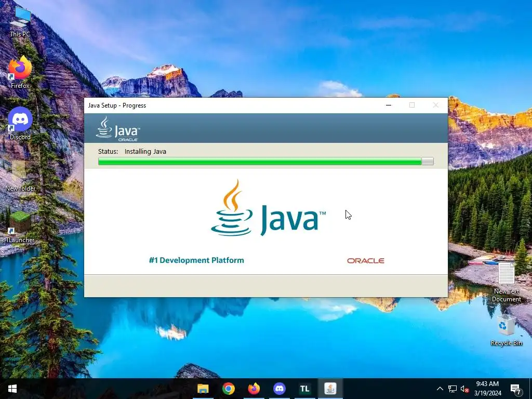Click the greyed close button of Java Setup
Screen dimensions: 532x399
[436, 105]
